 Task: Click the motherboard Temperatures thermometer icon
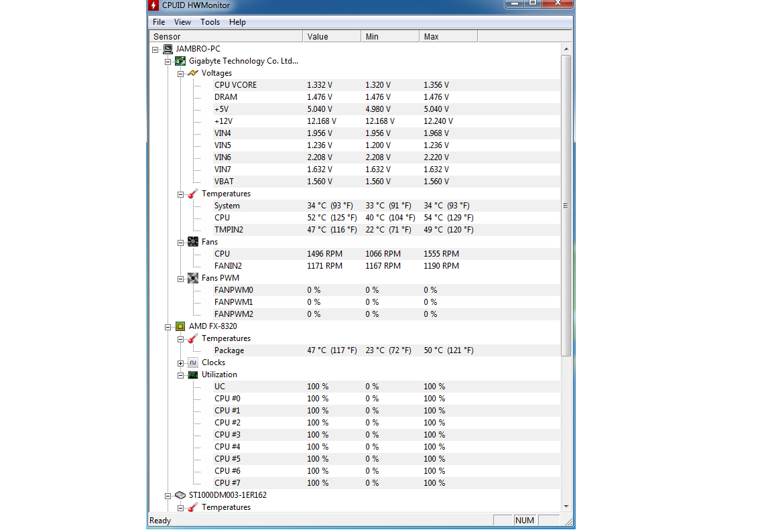coord(193,194)
